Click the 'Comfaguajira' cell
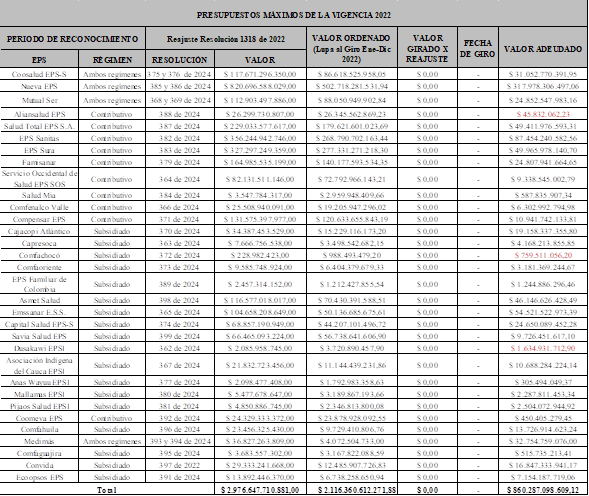Image resolution: width=589 pixels, height=496 pixels. coord(39,454)
